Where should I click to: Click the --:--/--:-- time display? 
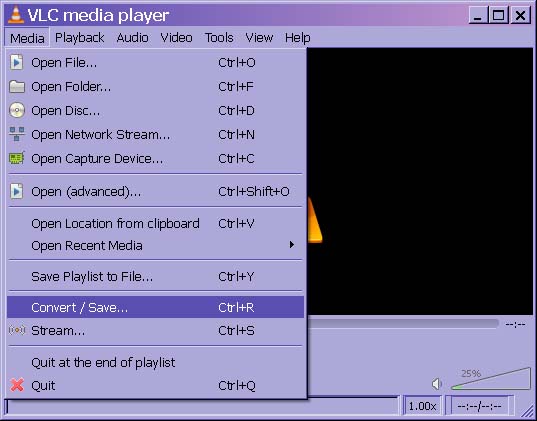pyautogui.click(x=479, y=406)
